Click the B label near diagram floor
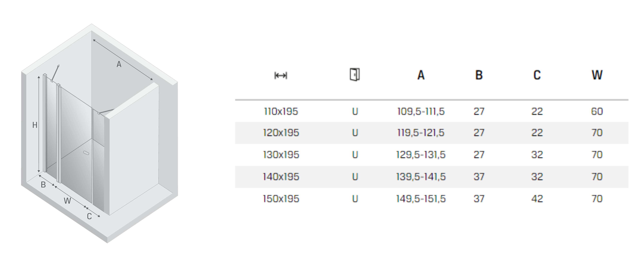Image resolution: width=644 pixels, height=277 pixels. pyautogui.click(x=43, y=185)
